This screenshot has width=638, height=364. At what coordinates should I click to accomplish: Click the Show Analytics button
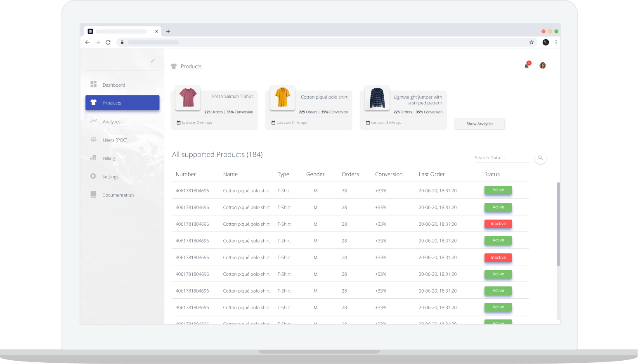click(480, 124)
